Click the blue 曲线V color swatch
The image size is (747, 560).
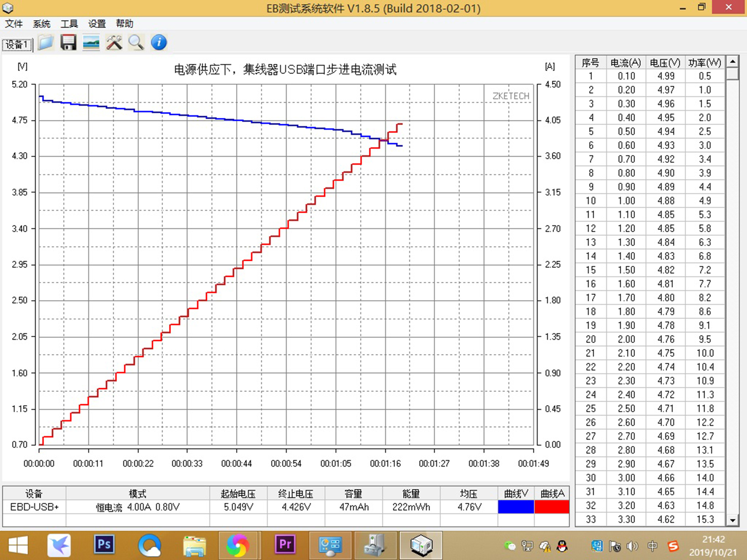(x=516, y=507)
